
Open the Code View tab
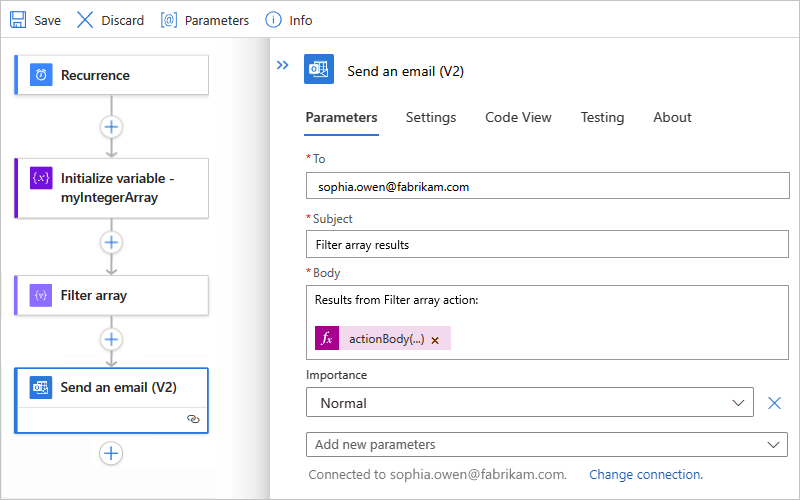coord(518,117)
